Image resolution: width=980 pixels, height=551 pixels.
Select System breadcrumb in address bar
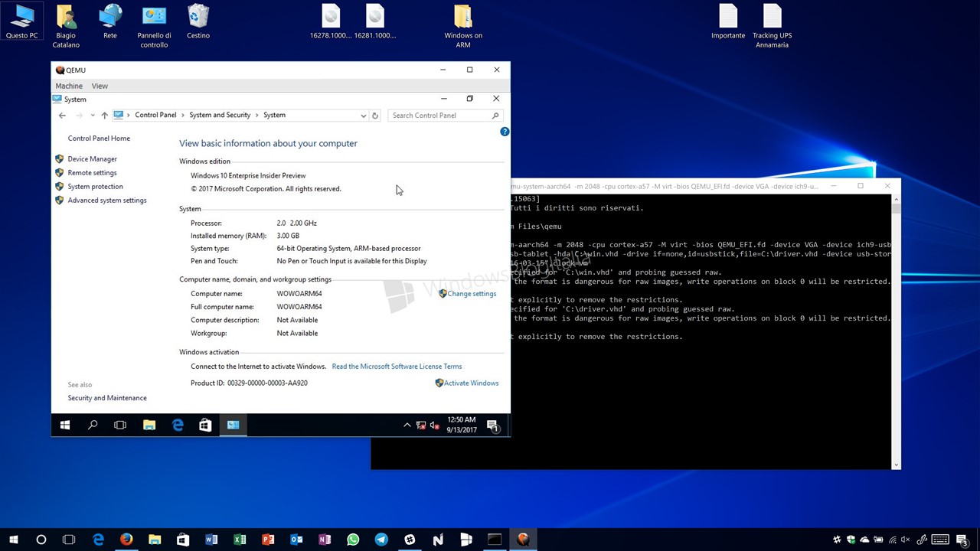274,116
